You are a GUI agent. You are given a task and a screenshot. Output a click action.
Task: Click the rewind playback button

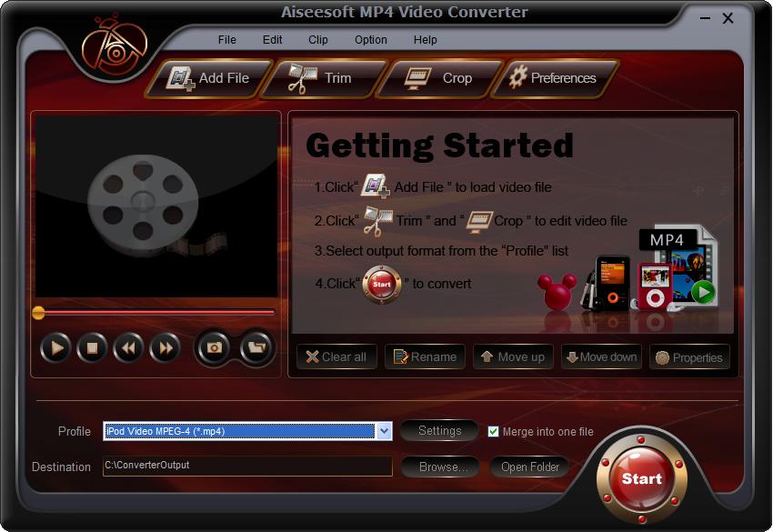coord(128,346)
